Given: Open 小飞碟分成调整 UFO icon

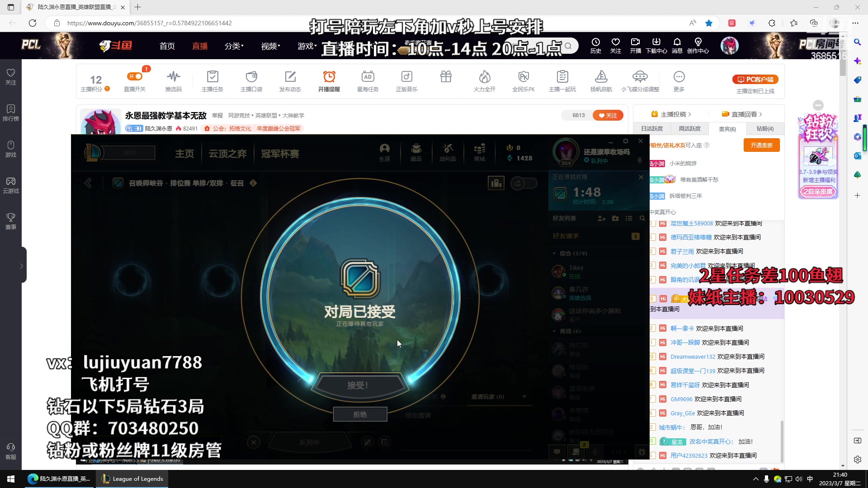Looking at the screenshot, I should click(640, 81).
